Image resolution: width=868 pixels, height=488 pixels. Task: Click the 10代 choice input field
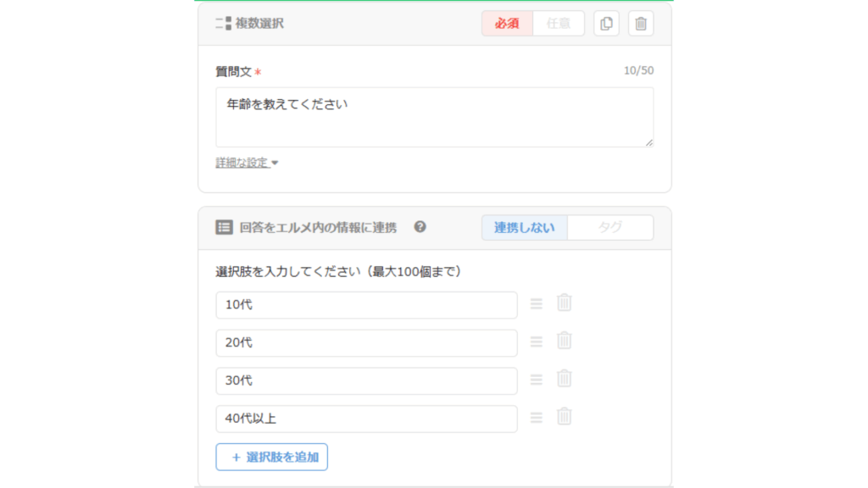coord(366,305)
